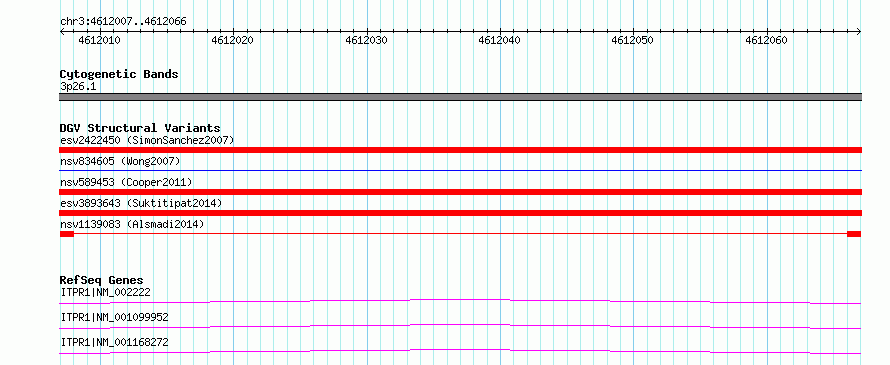Click ruler position 4612020
Viewport: 890px width, 365px height.
coord(232,40)
